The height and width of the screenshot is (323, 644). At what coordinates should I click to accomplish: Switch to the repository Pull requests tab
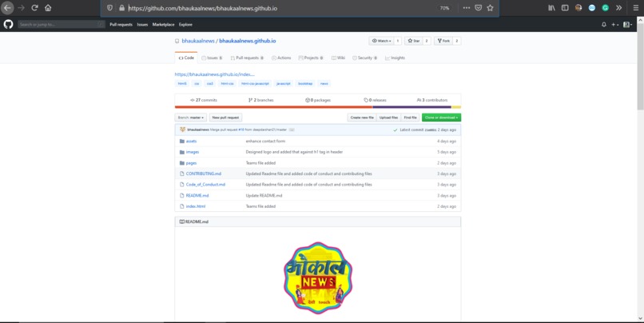coord(247,58)
